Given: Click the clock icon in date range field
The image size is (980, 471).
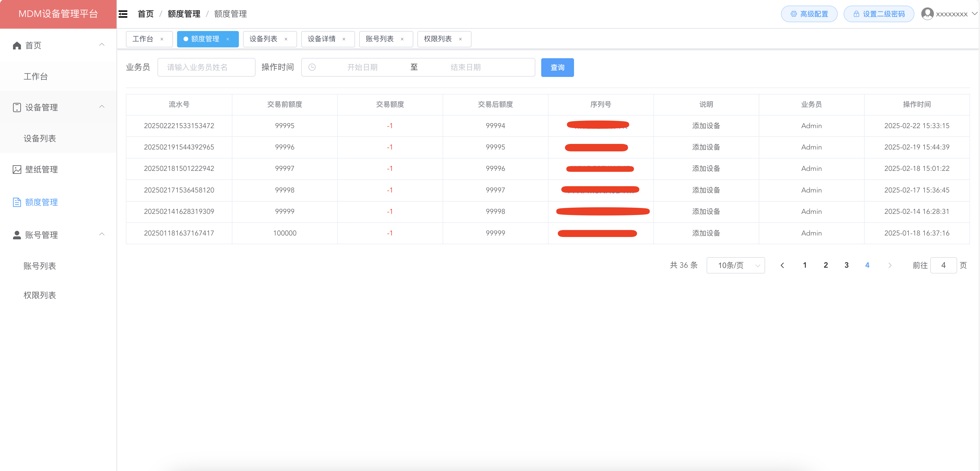Looking at the screenshot, I should 312,67.
